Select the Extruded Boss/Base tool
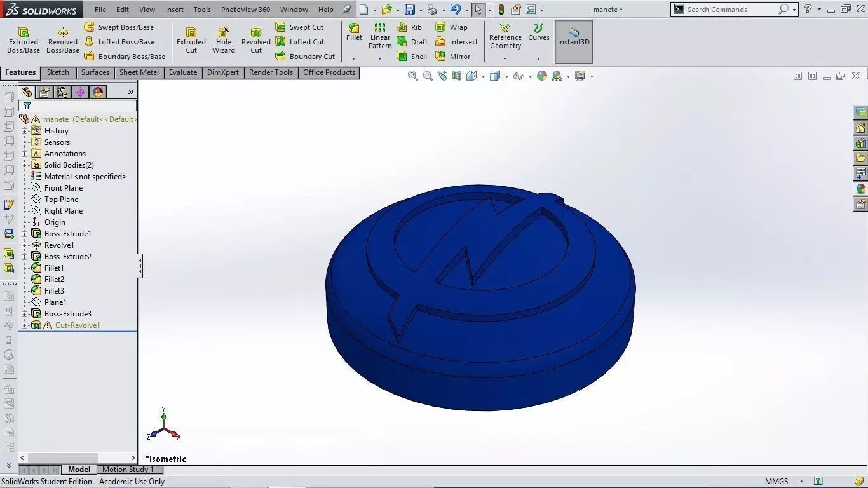 [x=24, y=41]
